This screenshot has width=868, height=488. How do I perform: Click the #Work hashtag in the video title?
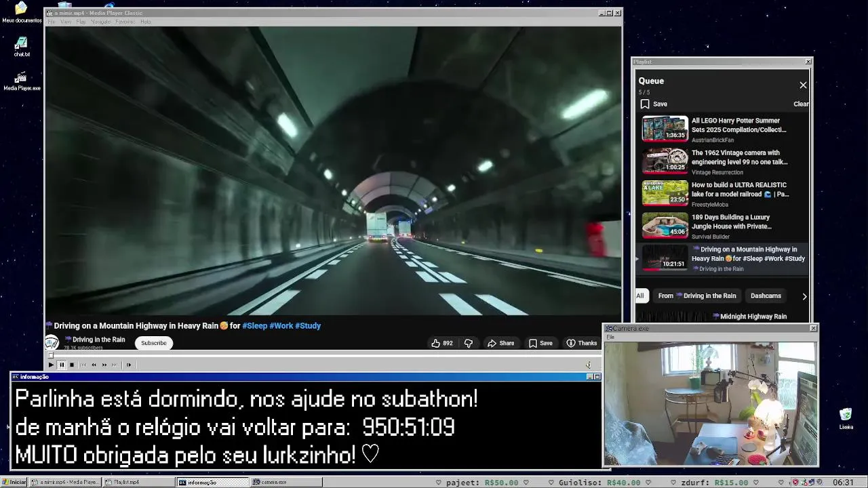coord(281,326)
